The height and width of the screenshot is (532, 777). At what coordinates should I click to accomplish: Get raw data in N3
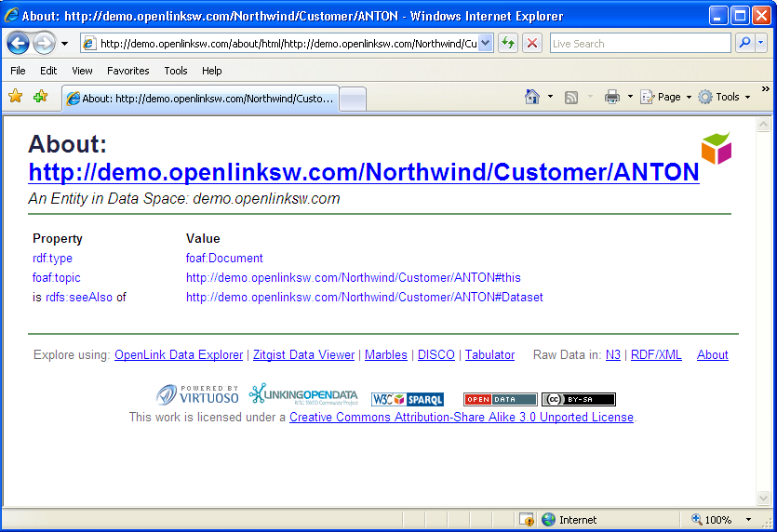(x=613, y=354)
